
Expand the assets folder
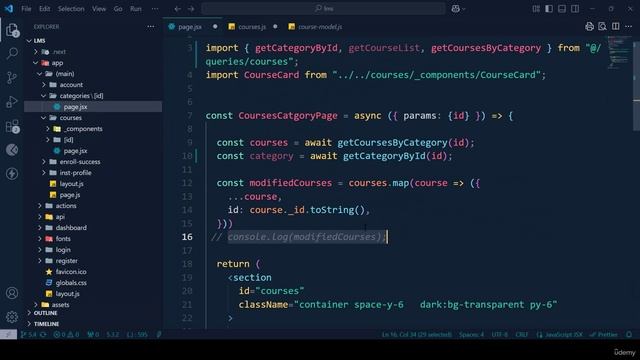pos(36,305)
